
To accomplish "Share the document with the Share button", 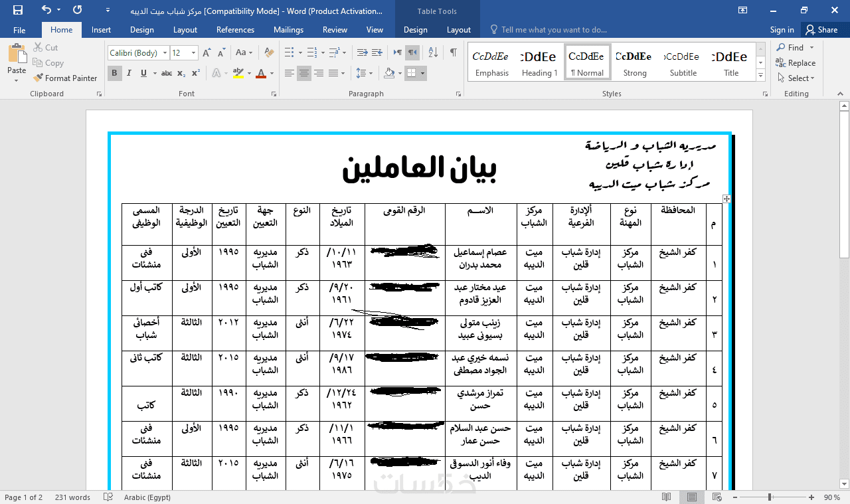I will coord(821,30).
